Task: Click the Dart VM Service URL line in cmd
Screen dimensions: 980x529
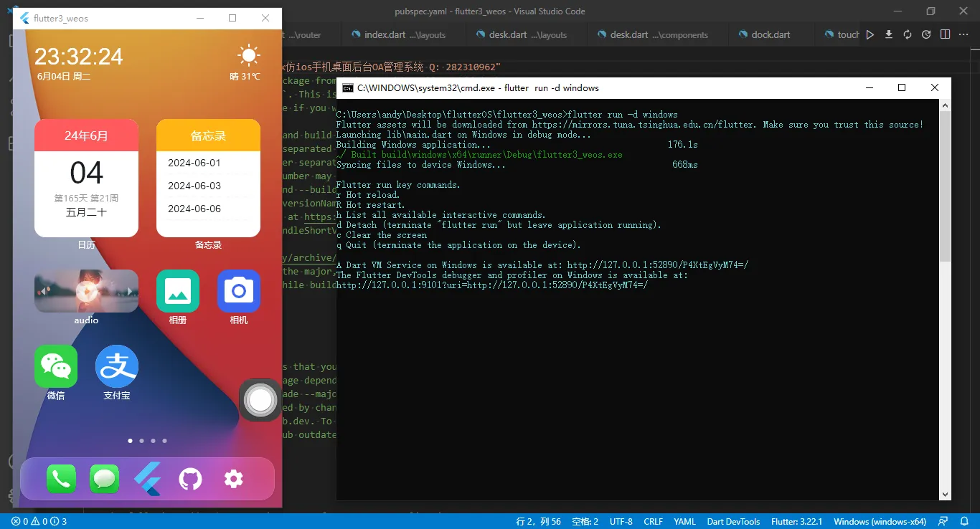Action: [x=542, y=265]
